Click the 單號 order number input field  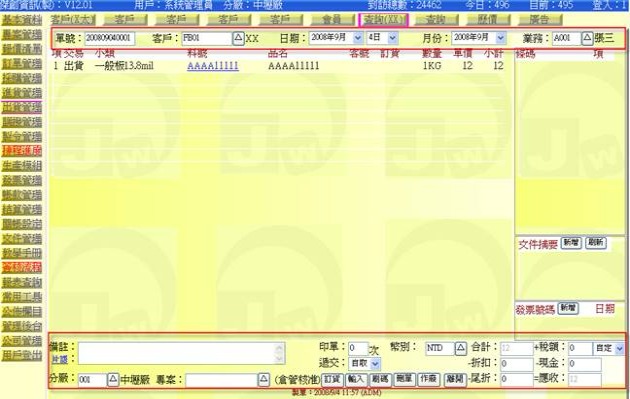pyautogui.click(x=110, y=38)
